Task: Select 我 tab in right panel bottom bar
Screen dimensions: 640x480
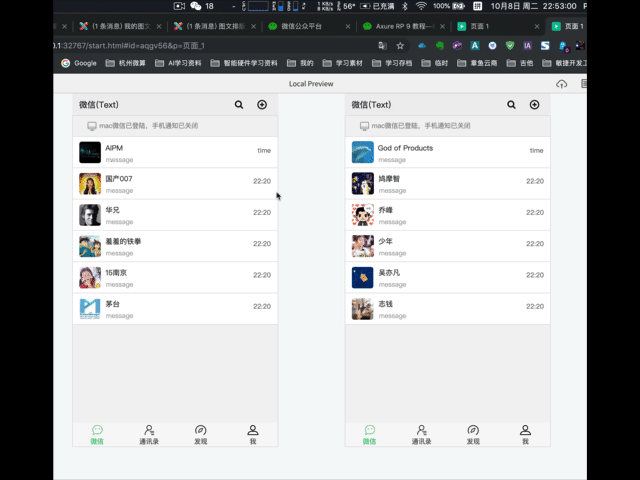Action: tap(525, 435)
